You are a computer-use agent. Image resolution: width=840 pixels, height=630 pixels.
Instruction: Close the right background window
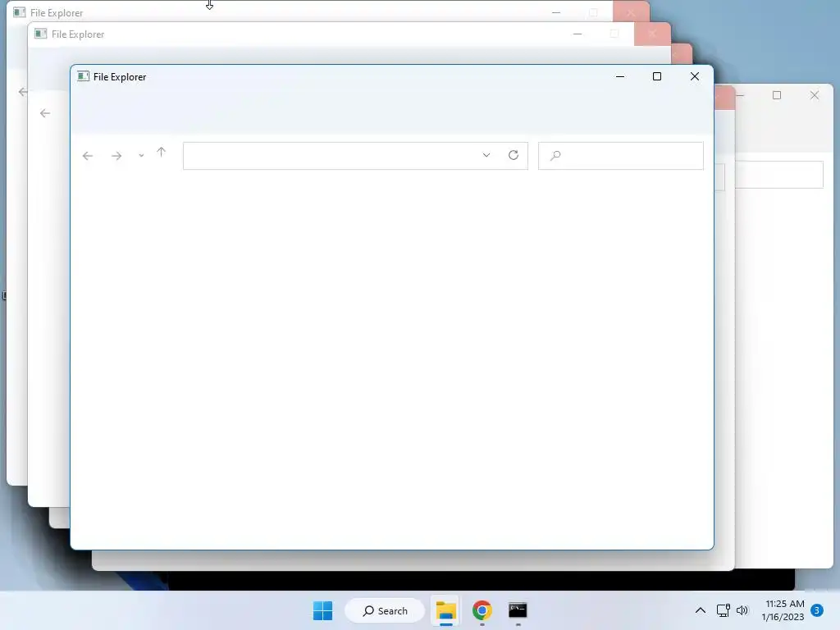point(815,95)
